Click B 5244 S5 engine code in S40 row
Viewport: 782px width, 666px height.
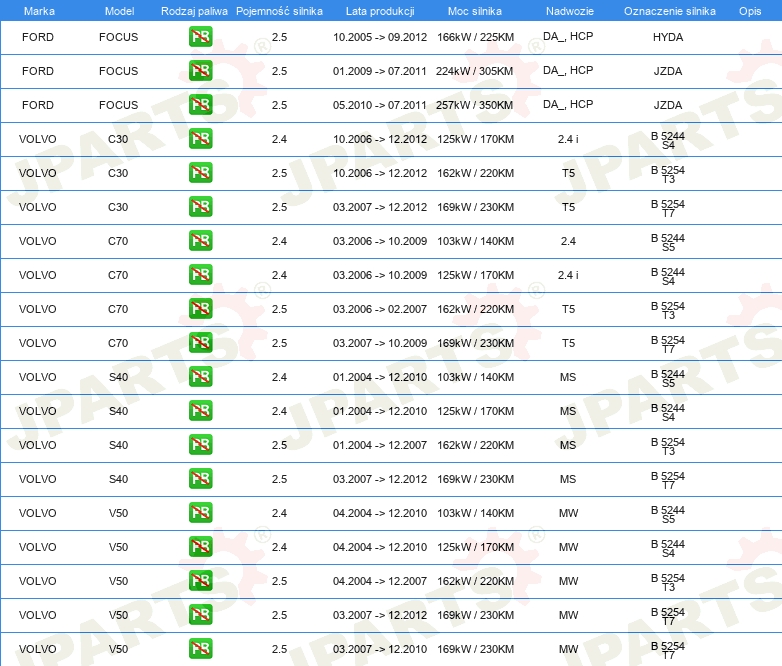(x=668, y=378)
